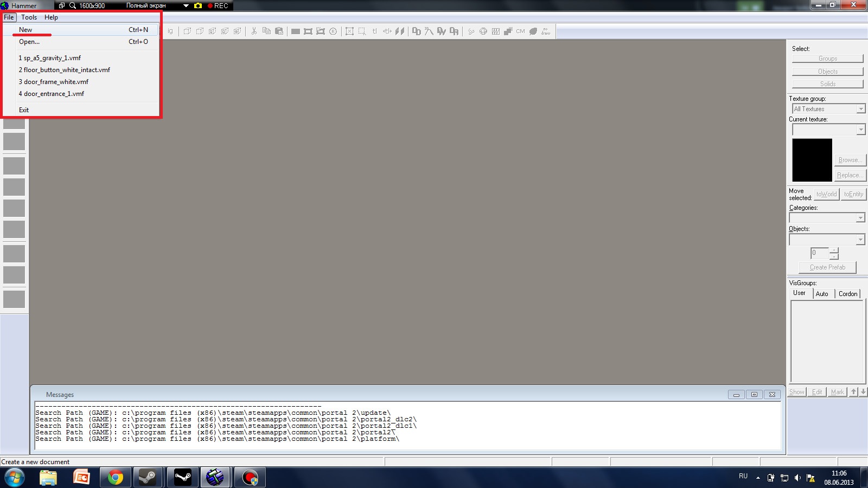Click the Create Prefab button
The height and width of the screenshot is (488, 868).
(x=827, y=267)
